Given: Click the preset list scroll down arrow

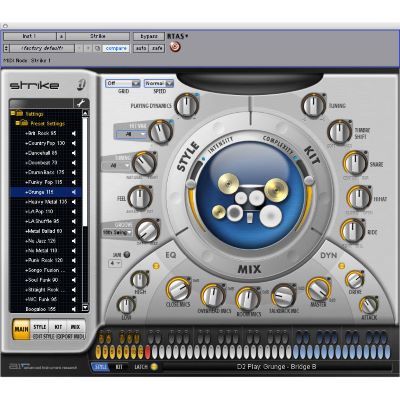Looking at the screenshot, I should point(85,308).
